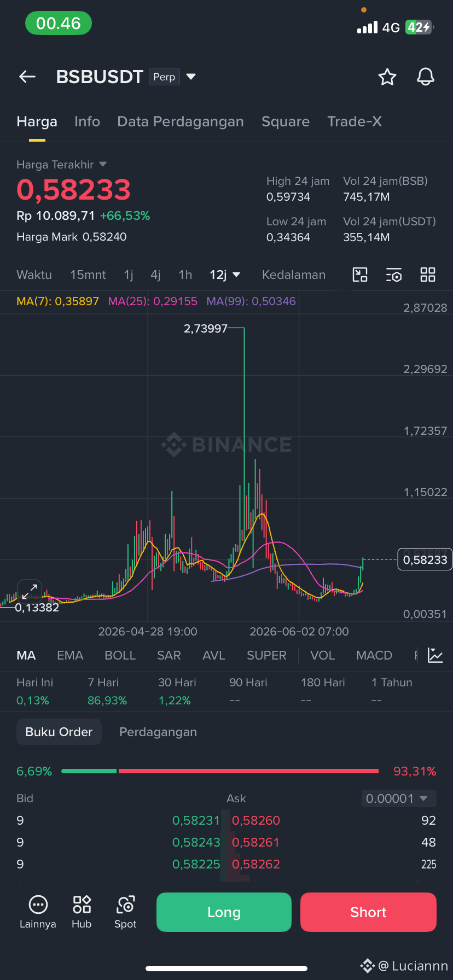Image resolution: width=453 pixels, height=980 pixels.
Task: Tap the 00.46 clock pill
Action: coord(59,24)
